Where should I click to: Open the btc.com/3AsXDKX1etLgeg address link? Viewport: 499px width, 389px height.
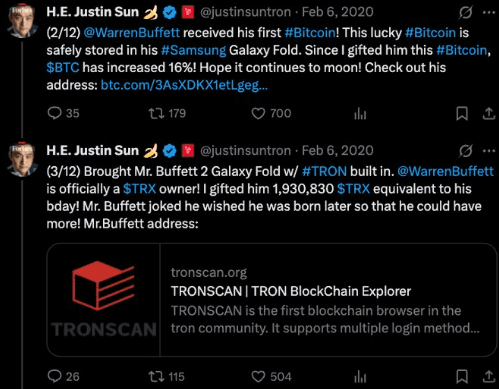tap(184, 85)
